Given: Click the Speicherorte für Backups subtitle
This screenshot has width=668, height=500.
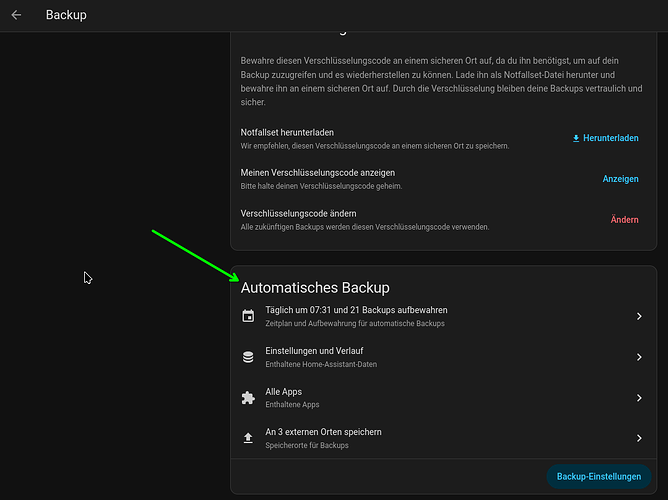Looking at the screenshot, I should pos(307,445).
